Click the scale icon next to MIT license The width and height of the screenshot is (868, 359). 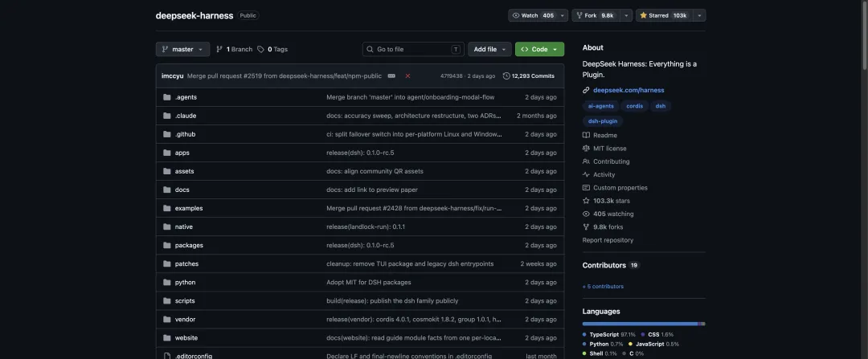(586, 149)
